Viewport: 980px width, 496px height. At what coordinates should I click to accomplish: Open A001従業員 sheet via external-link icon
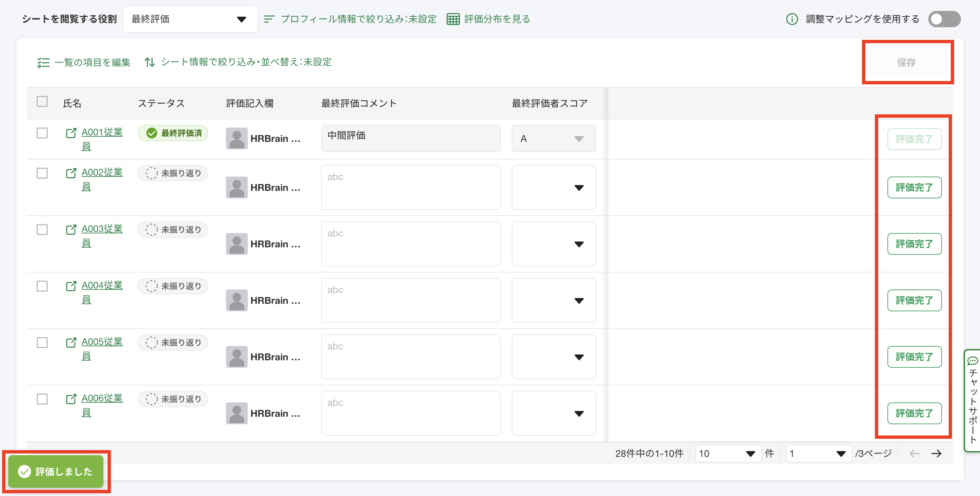(x=71, y=133)
